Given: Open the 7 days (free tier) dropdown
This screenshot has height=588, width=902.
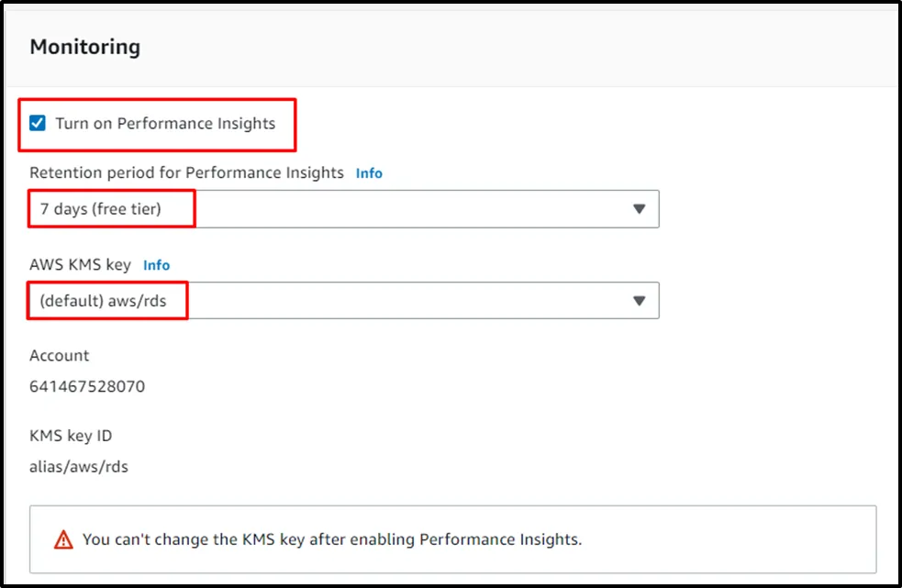Looking at the screenshot, I should coord(344,209).
